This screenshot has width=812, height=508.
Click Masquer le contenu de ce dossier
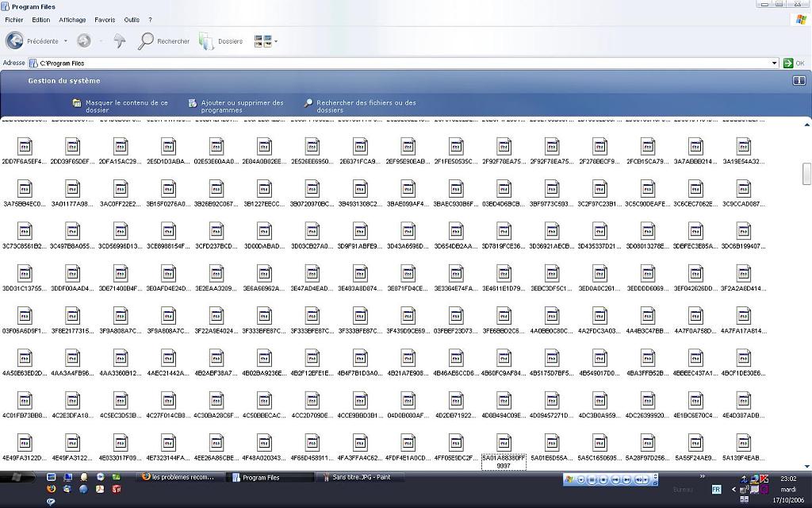click(x=121, y=106)
